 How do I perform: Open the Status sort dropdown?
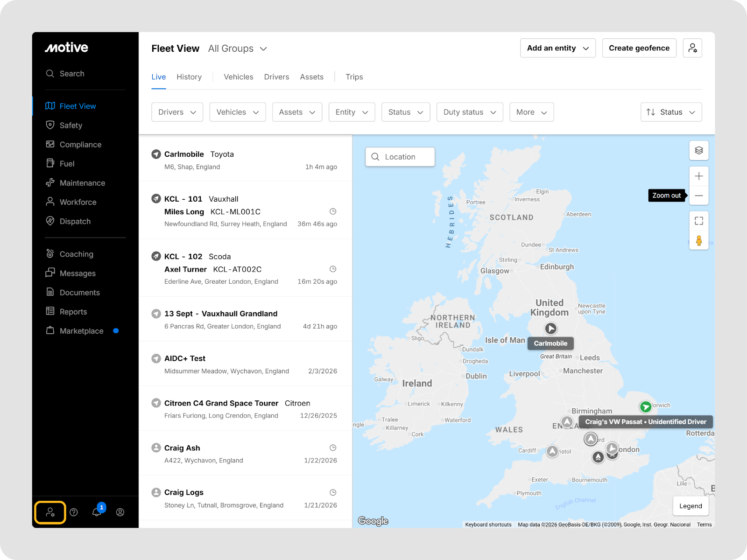(671, 112)
